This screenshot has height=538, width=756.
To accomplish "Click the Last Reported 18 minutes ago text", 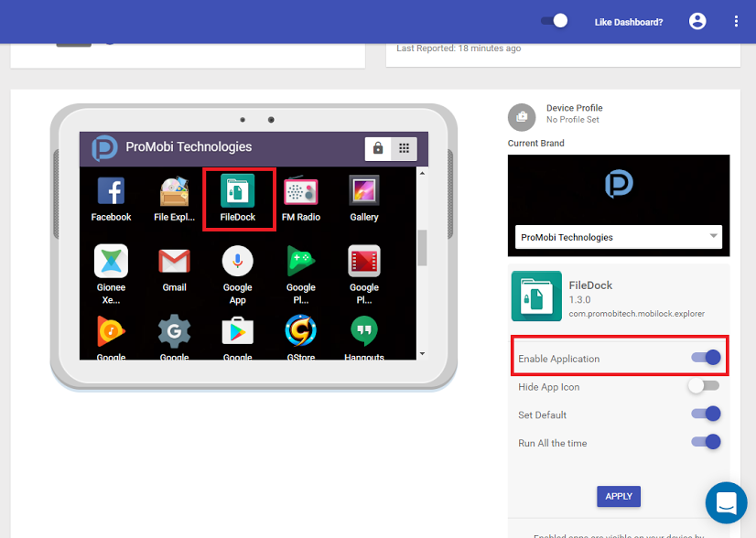I will coord(459,48).
